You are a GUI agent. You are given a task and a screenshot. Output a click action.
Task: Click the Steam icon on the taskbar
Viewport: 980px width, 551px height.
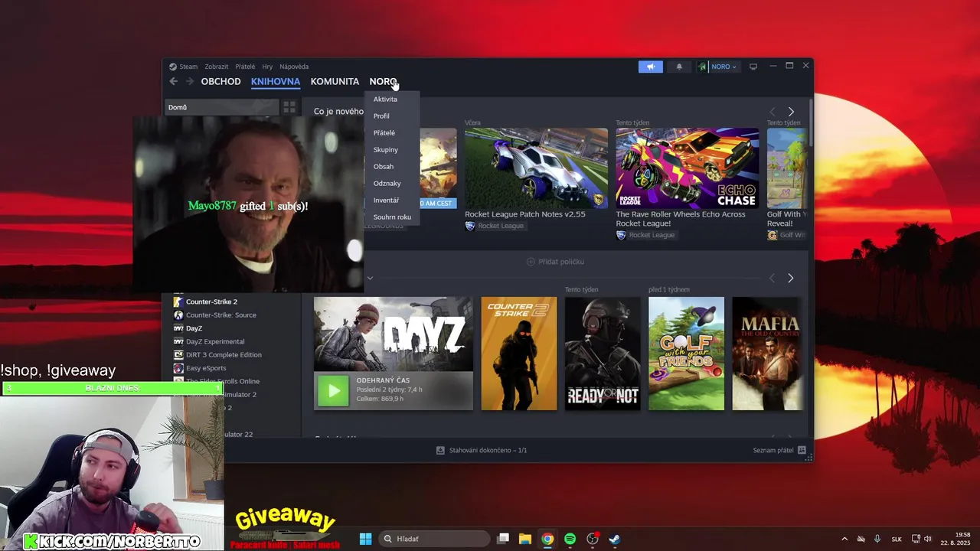614,539
